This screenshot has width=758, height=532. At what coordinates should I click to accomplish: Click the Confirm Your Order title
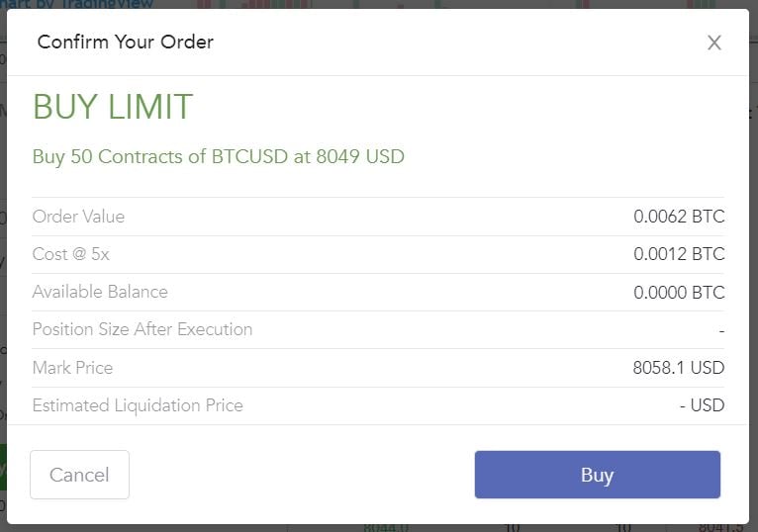(125, 42)
